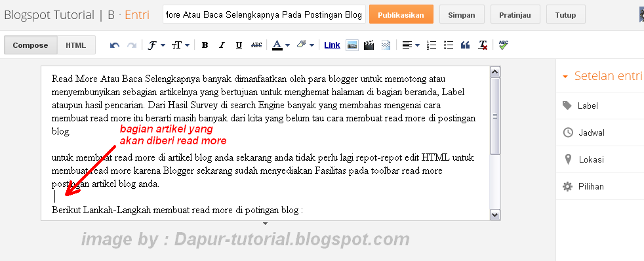The height and width of the screenshot is (261, 644).
Task: Open the Lokasi location settings
Action: coord(600,159)
